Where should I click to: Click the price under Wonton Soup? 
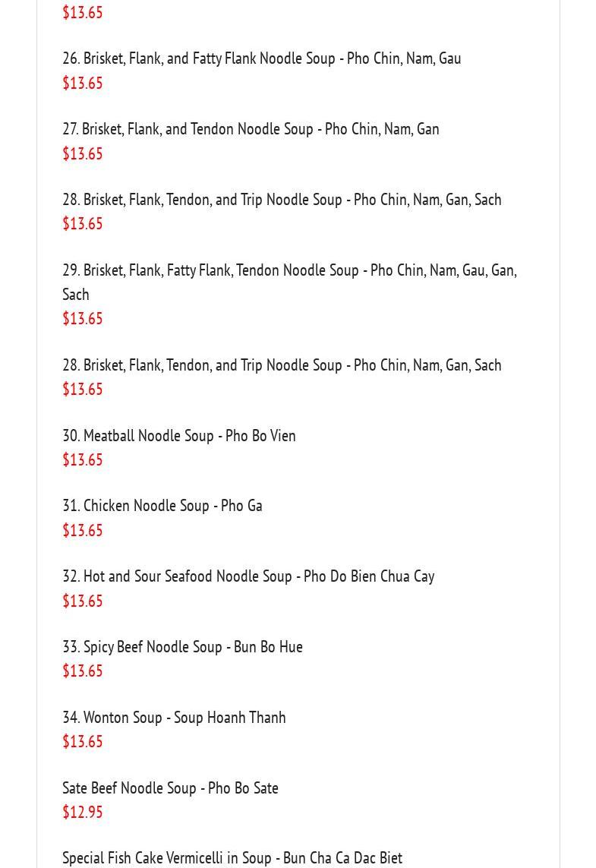[83, 741]
